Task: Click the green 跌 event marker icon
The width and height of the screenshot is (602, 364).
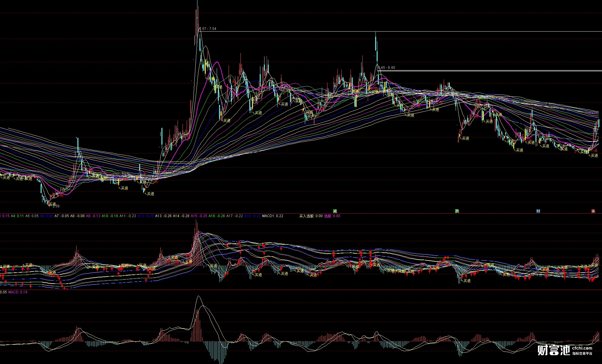Action: click(457, 211)
